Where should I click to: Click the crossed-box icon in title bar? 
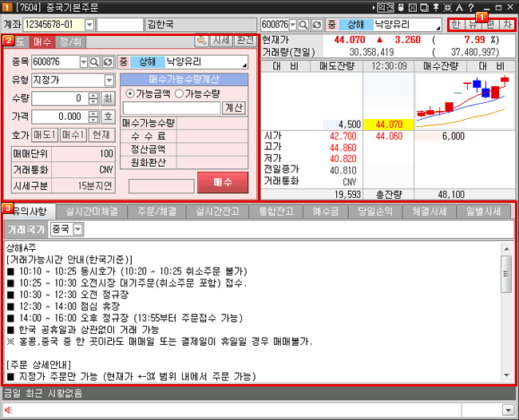pyautogui.click(x=413, y=7)
